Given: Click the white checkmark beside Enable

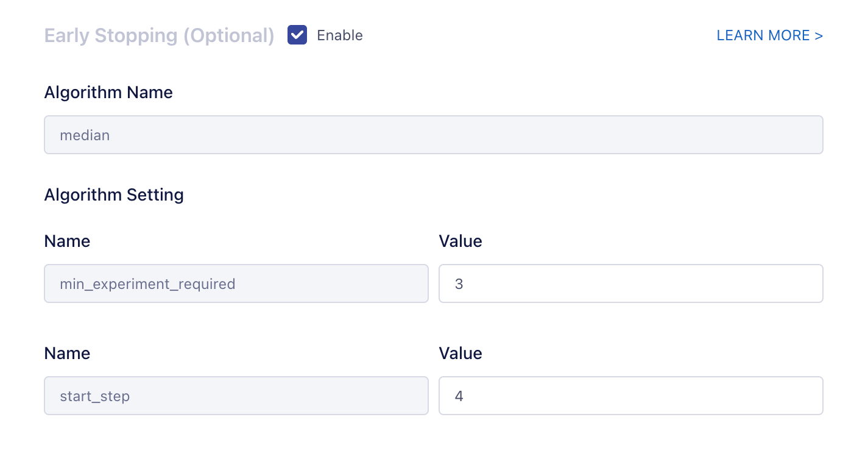Looking at the screenshot, I should 297,35.
